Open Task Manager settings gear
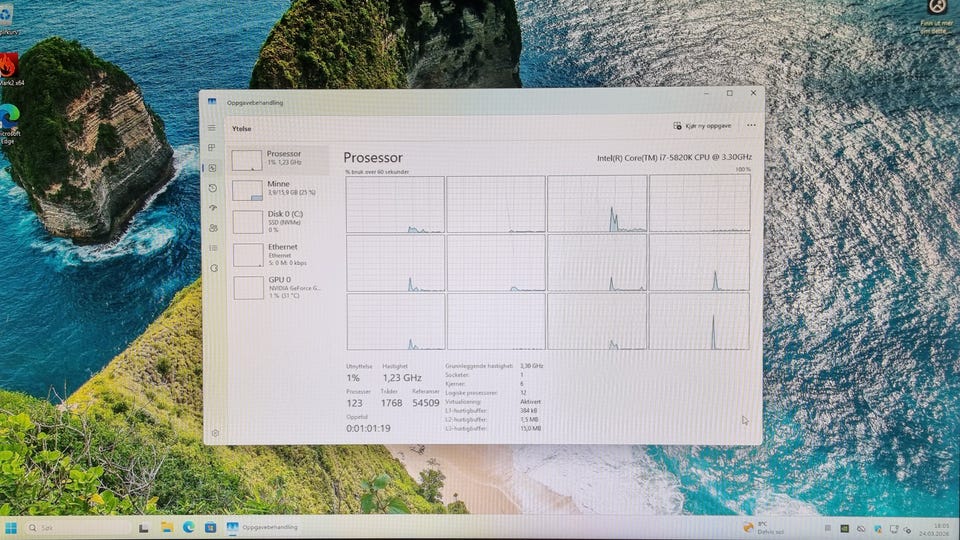Image resolution: width=960 pixels, height=540 pixels. [x=216, y=433]
